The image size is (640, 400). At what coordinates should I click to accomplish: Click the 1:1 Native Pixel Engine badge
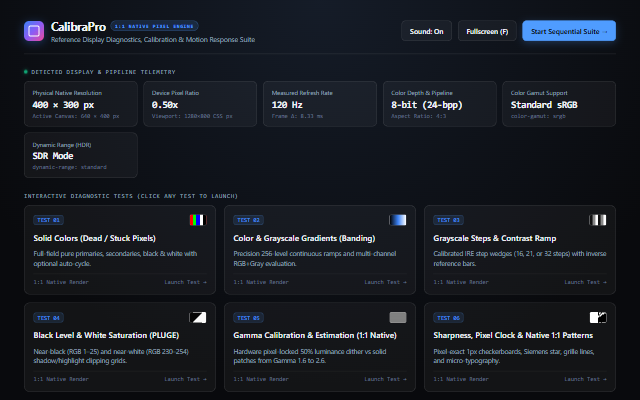tap(154, 26)
